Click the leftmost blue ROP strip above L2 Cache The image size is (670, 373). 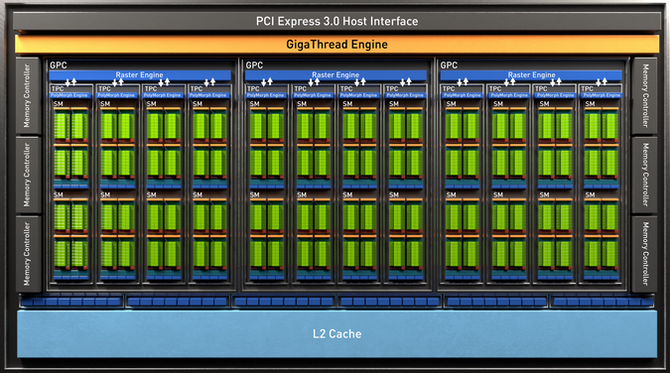[71, 302]
